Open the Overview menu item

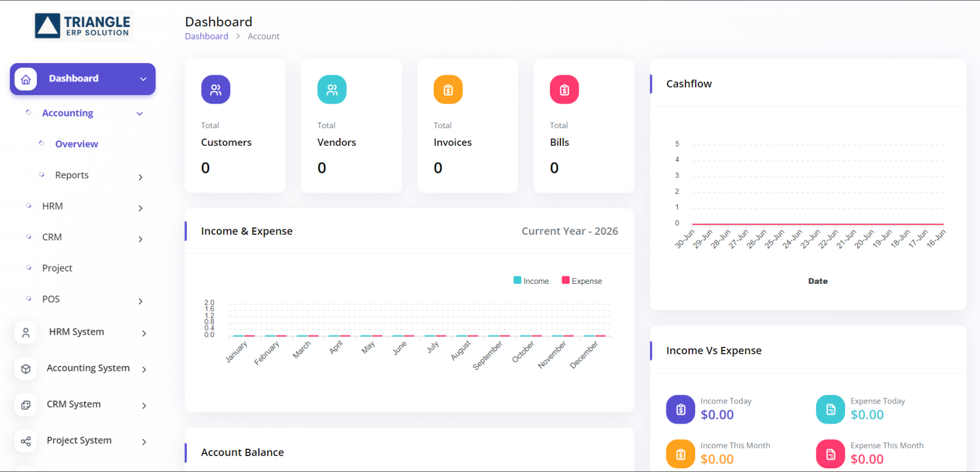click(x=77, y=144)
